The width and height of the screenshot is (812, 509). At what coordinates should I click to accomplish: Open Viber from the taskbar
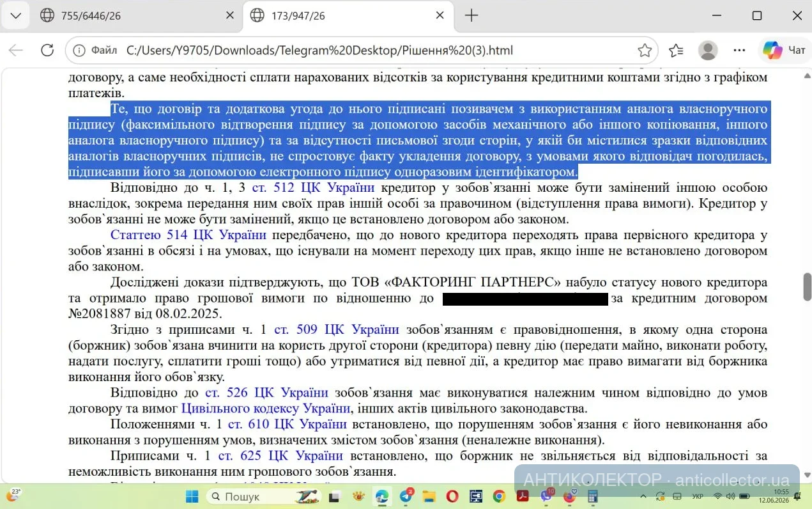(x=546, y=496)
